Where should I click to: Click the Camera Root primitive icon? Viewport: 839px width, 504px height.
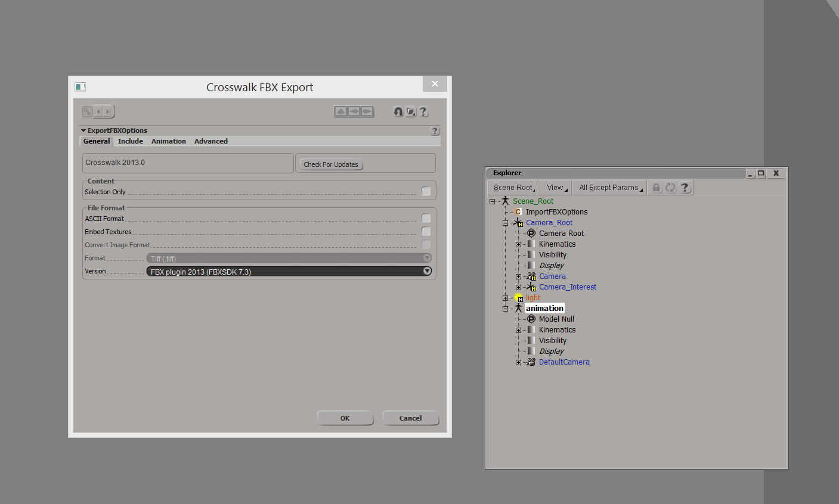531,234
